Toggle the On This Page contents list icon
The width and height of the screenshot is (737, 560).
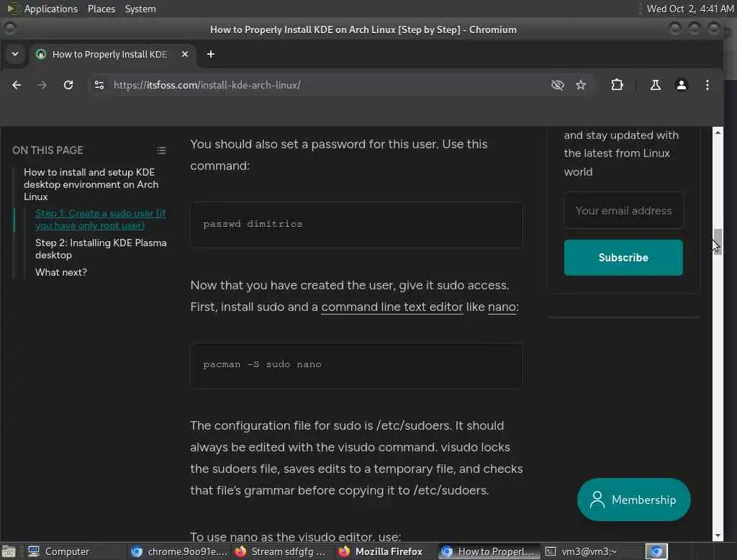coord(161,150)
